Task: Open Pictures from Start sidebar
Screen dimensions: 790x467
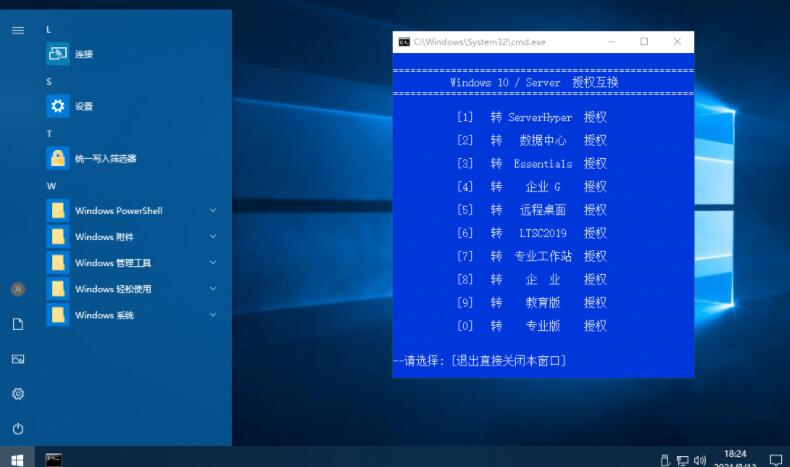Action: click(x=18, y=359)
